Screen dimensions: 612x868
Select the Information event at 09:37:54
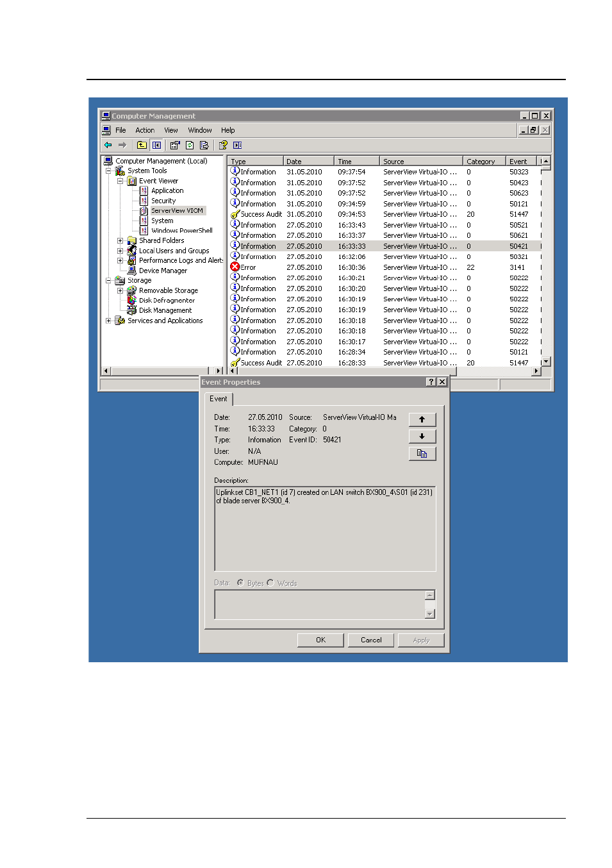[x=385, y=172]
